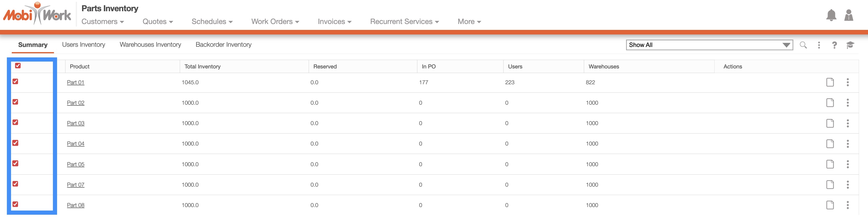The image size is (868, 217).
Task: Open the three-dot actions menu for Part 03
Action: pyautogui.click(x=848, y=123)
